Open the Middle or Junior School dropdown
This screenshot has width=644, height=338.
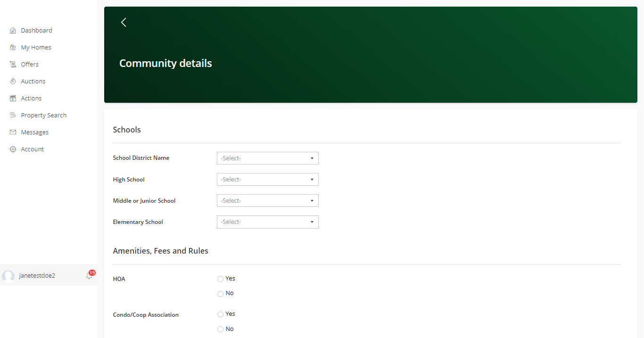(x=268, y=201)
